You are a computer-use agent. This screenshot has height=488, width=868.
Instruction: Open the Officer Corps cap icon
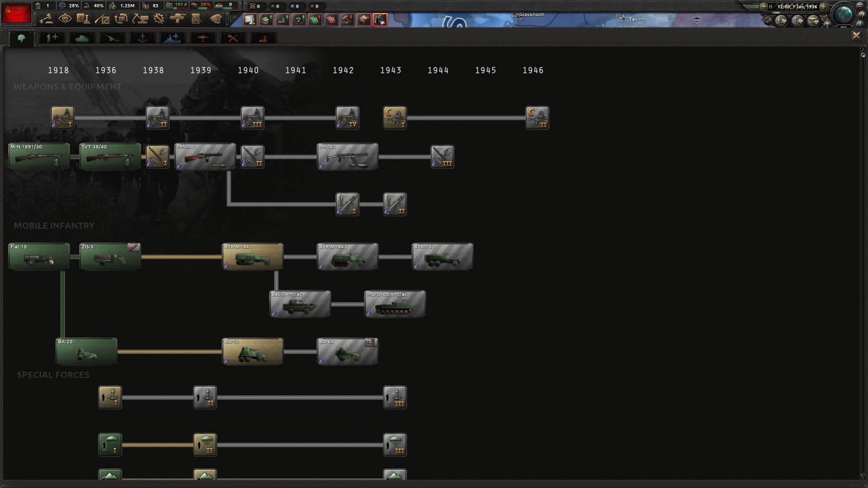tap(216, 19)
